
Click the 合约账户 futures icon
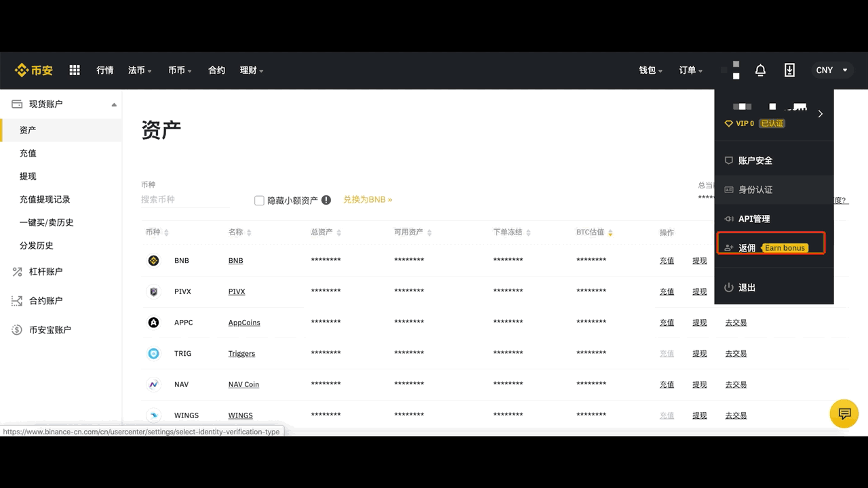(17, 301)
